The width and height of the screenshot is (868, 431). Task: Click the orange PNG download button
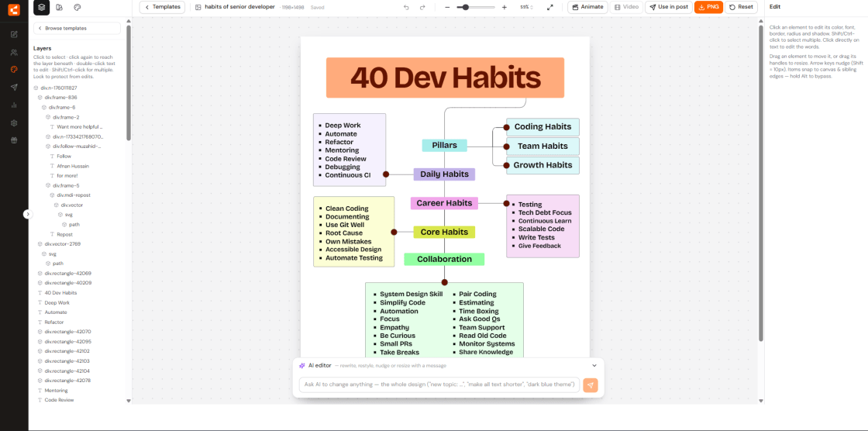(708, 7)
